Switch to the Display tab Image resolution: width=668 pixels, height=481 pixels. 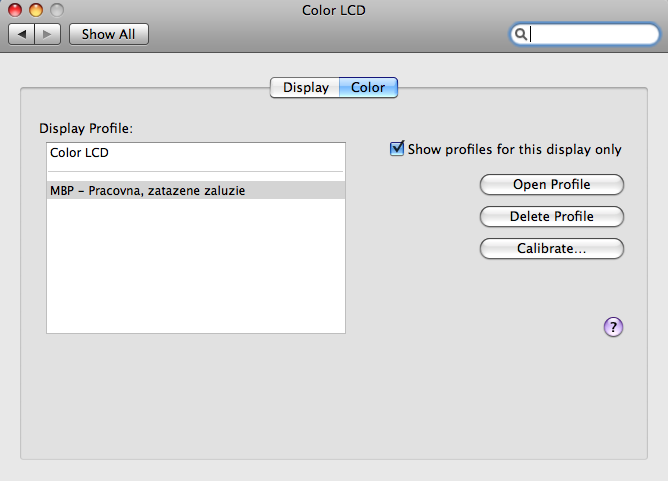pyautogui.click(x=305, y=87)
